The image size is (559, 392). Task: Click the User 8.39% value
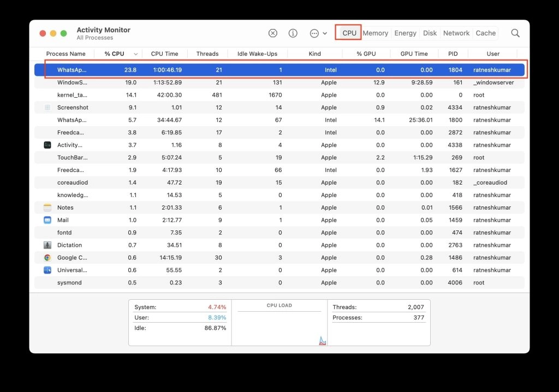(x=217, y=317)
